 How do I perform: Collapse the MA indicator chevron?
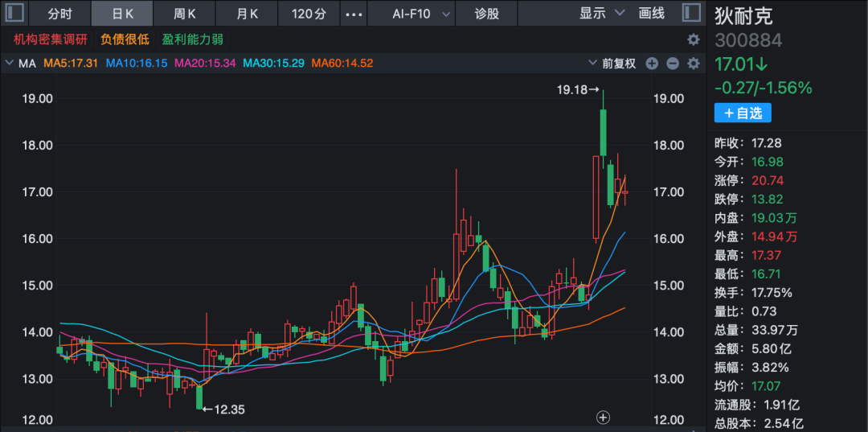(x=10, y=63)
